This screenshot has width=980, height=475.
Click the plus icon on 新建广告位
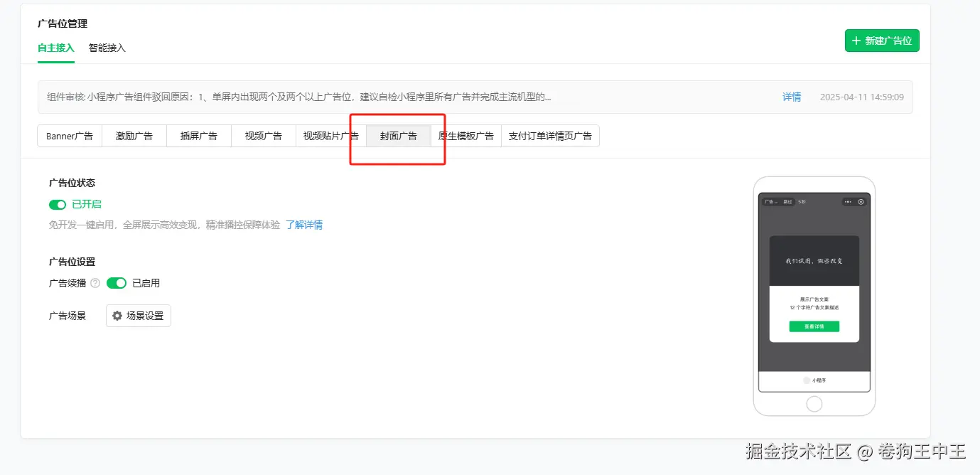pyautogui.click(x=856, y=41)
